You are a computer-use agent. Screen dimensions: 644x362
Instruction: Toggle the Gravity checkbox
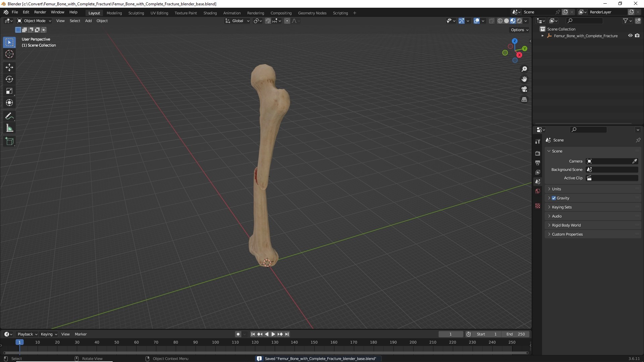pyautogui.click(x=554, y=198)
